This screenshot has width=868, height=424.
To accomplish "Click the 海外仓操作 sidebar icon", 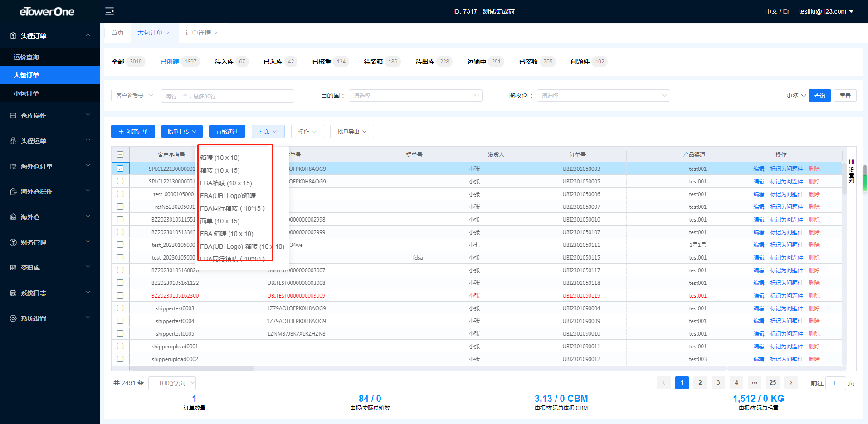I will click(13, 192).
